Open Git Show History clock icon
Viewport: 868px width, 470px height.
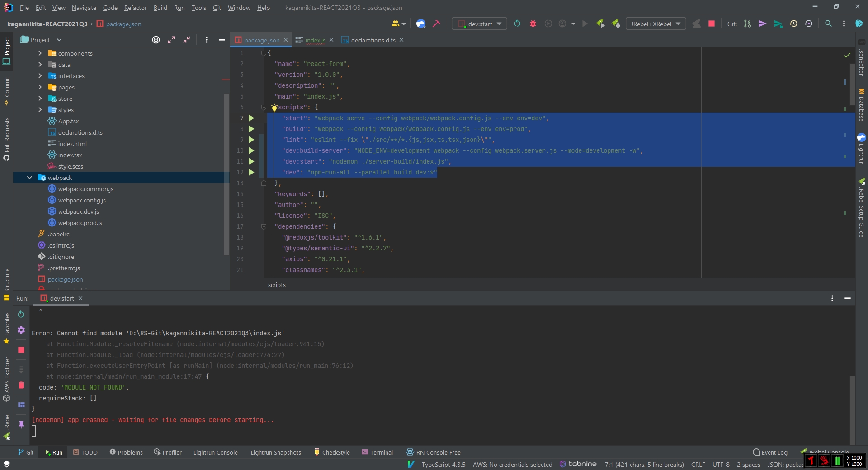pos(793,24)
